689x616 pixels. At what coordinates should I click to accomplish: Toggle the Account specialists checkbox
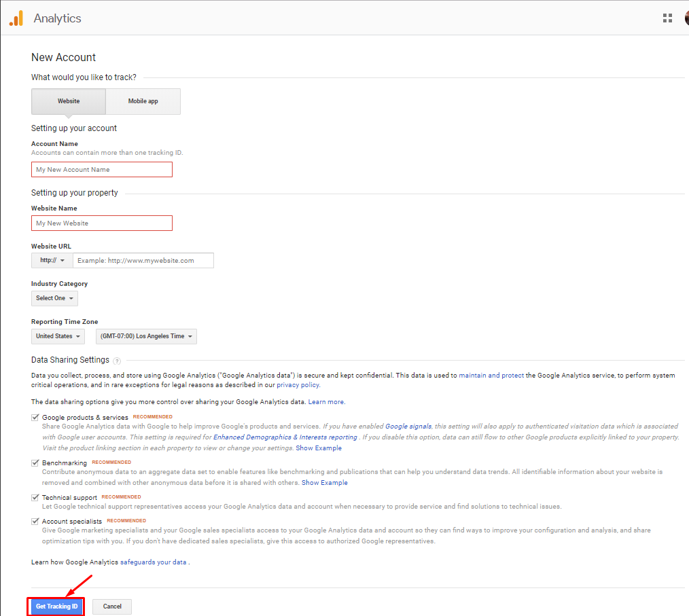point(35,522)
